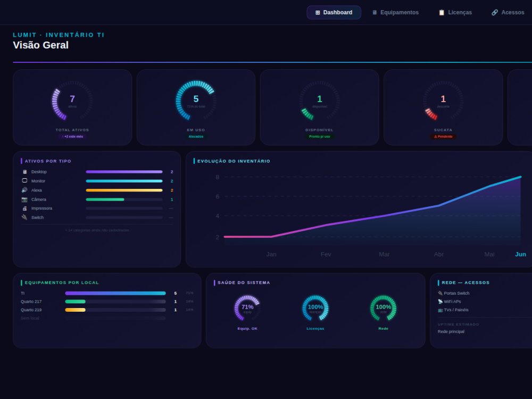The image size is (532, 399).
Task: Click the Monitor progress bar
Action: pyautogui.click(x=124, y=181)
